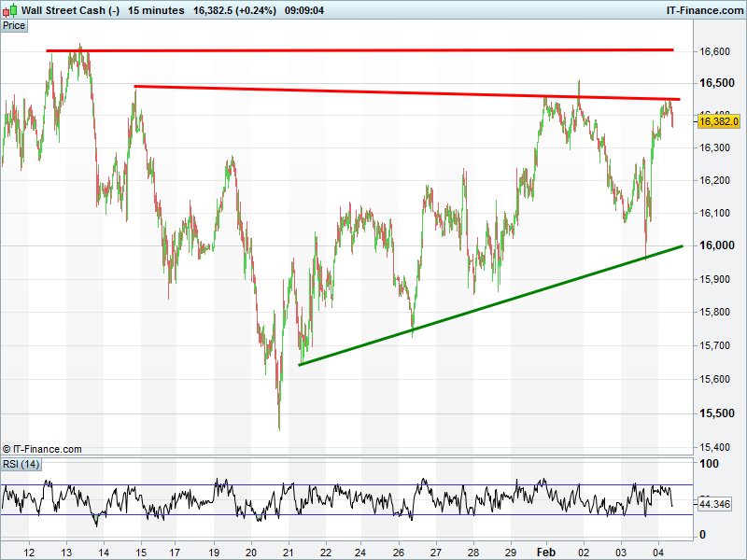Click the 15,800 price axis label
This screenshot has width=747, height=560.
[x=714, y=313]
